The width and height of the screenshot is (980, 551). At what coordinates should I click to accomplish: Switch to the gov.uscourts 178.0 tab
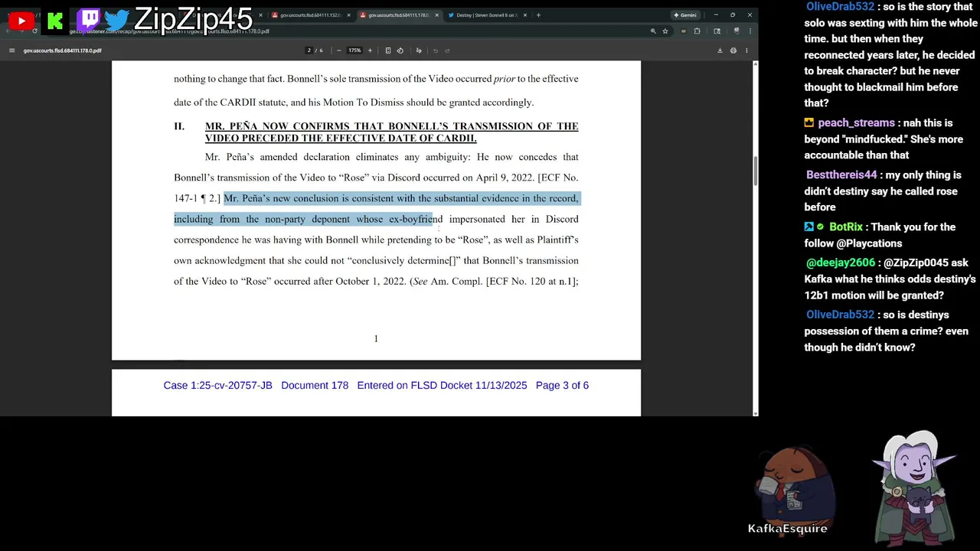coord(398,15)
